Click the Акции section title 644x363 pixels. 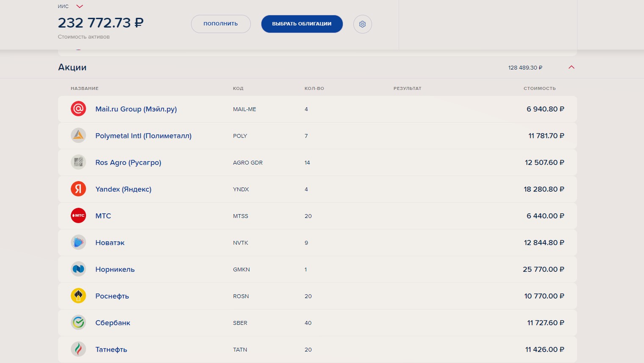click(72, 67)
